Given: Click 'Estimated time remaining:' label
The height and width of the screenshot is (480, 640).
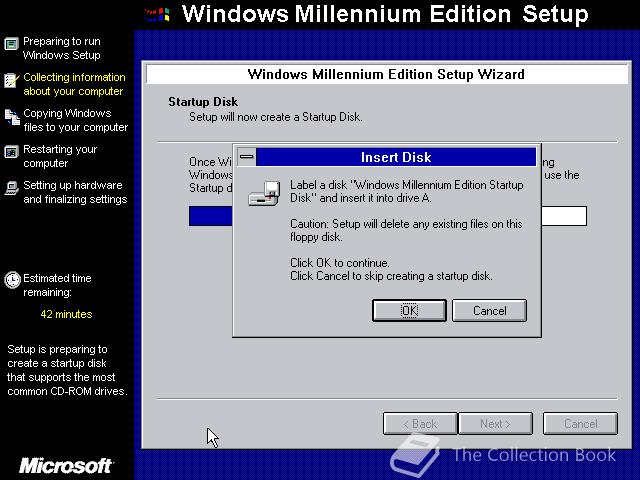Looking at the screenshot, I should (57, 285).
